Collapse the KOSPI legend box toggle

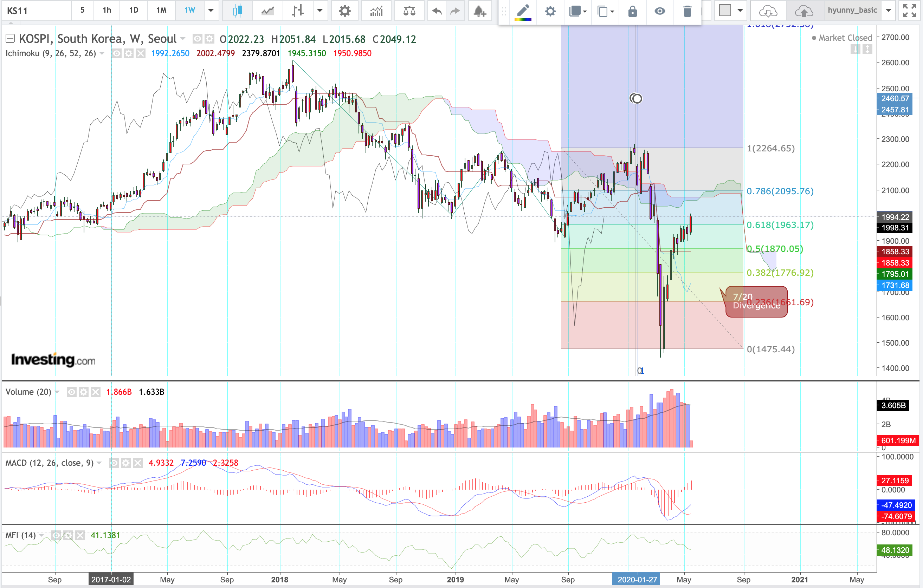(10, 38)
